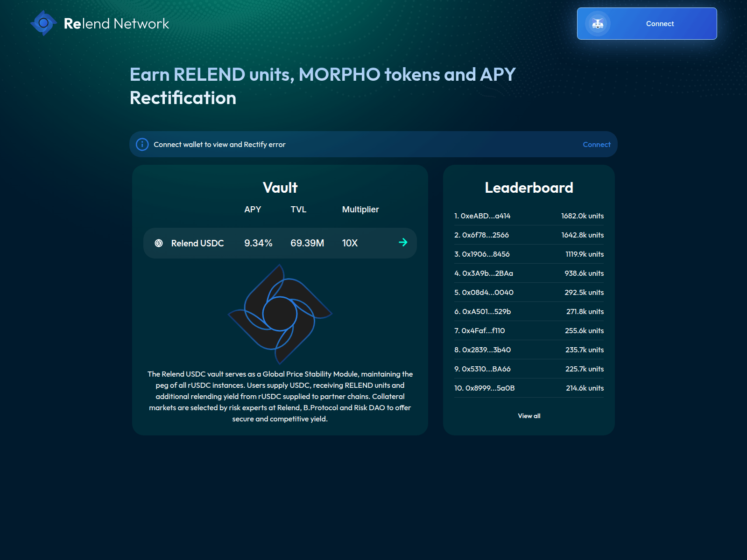747x560 pixels.
Task: Click the 292.5k units value
Action: coord(584,293)
